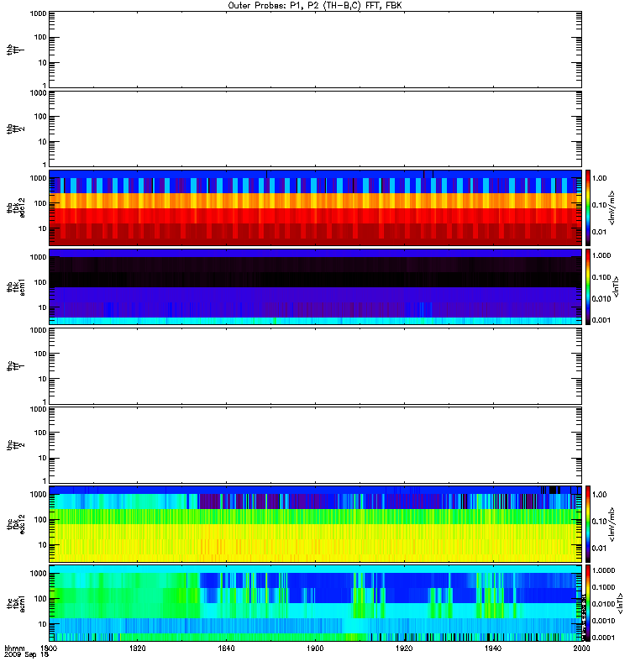Click '100' y-tick on thb fbk scm1 panel
This screenshot has height=672, width=630.
point(40,282)
